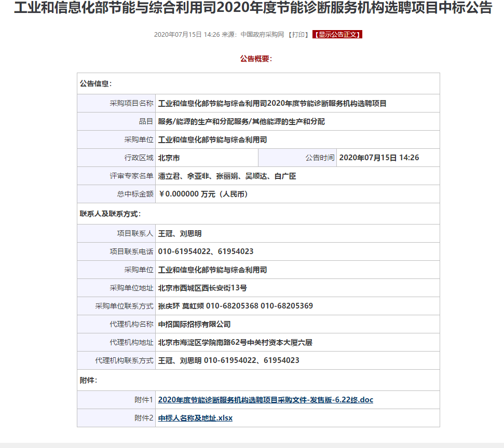The width and height of the screenshot is (504, 448).
Task: Select the 代理机构地址 address value
Action: (235, 342)
